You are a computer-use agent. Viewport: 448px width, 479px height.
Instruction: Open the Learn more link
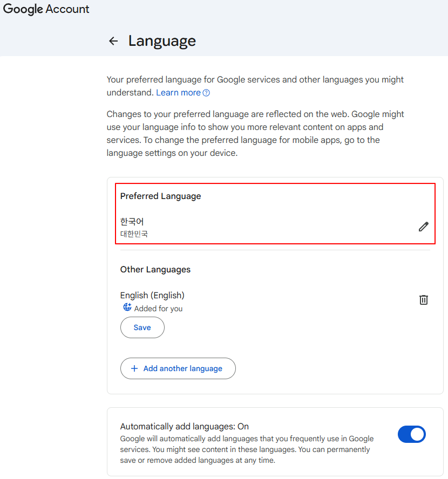coord(178,93)
